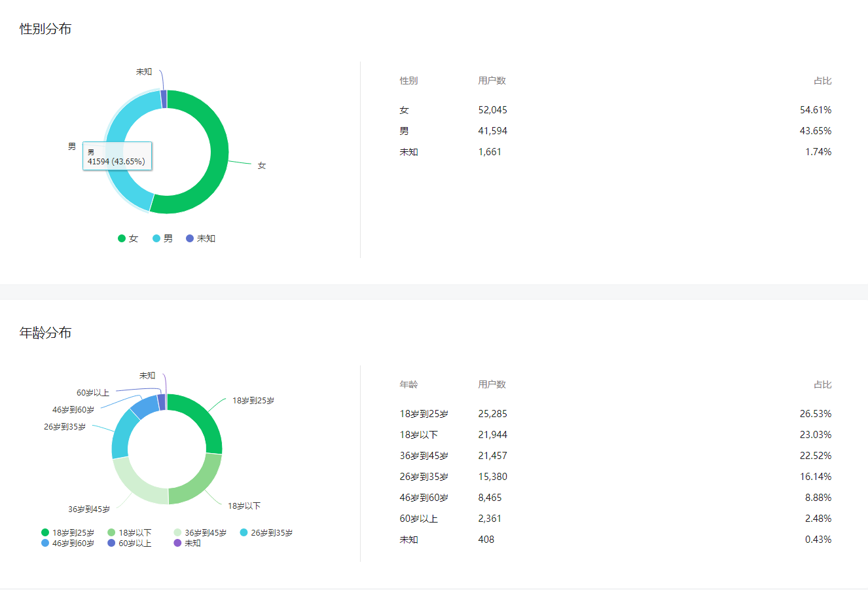Toggle the 女 legend entry under gender donut
The width and height of the screenshot is (868, 590).
(128, 238)
